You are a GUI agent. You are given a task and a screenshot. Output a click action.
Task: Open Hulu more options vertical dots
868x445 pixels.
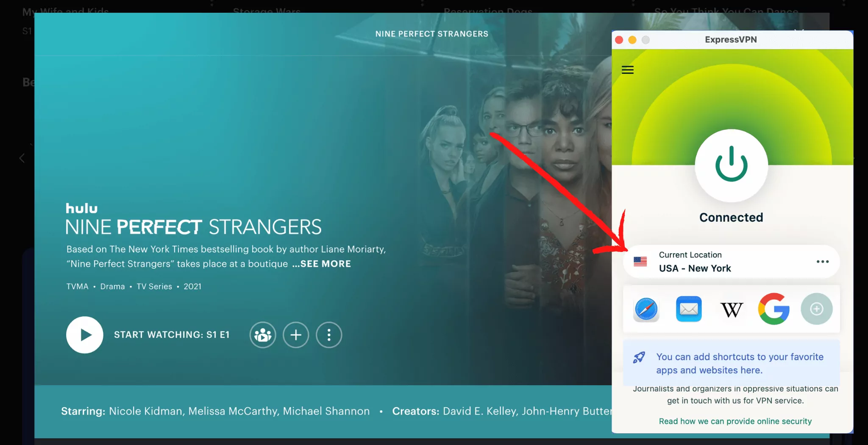pos(329,335)
